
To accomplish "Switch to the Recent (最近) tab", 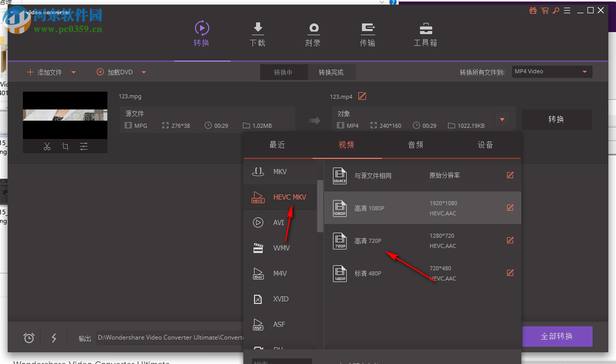I will (277, 145).
